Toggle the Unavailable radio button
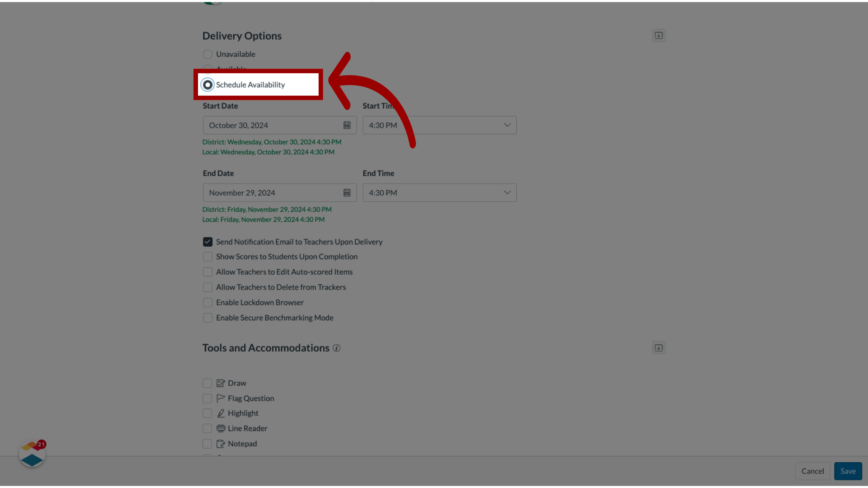Image resolution: width=868 pixels, height=488 pixels. point(208,54)
